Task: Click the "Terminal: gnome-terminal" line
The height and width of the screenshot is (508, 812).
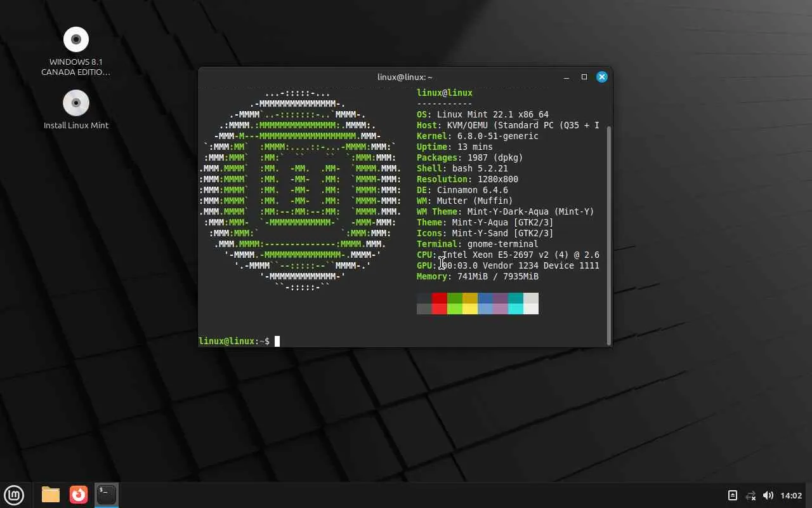Action: coord(478,244)
